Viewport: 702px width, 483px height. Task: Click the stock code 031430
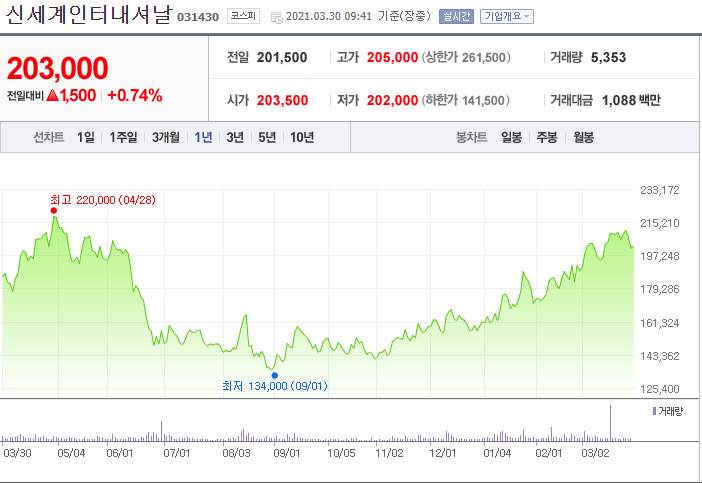pos(198,17)
